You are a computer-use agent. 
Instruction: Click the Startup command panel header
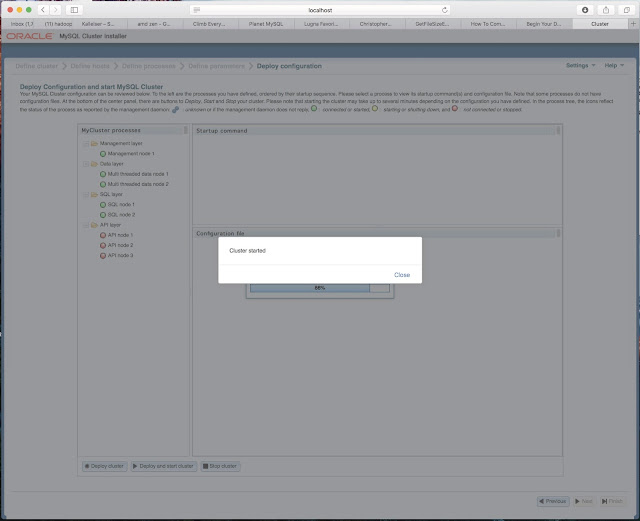(377, 131)
